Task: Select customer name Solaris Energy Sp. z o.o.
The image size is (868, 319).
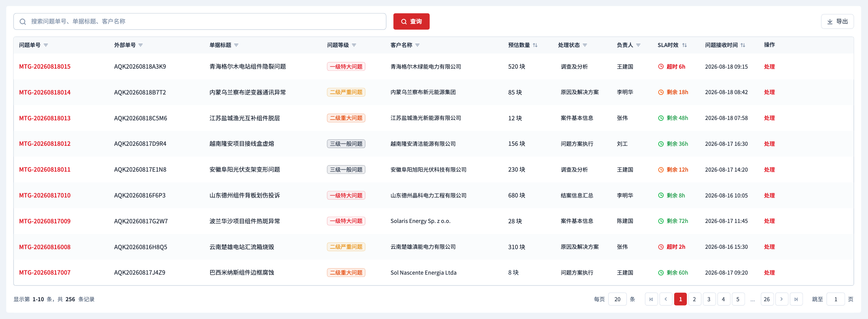Action: coord(420,221)
